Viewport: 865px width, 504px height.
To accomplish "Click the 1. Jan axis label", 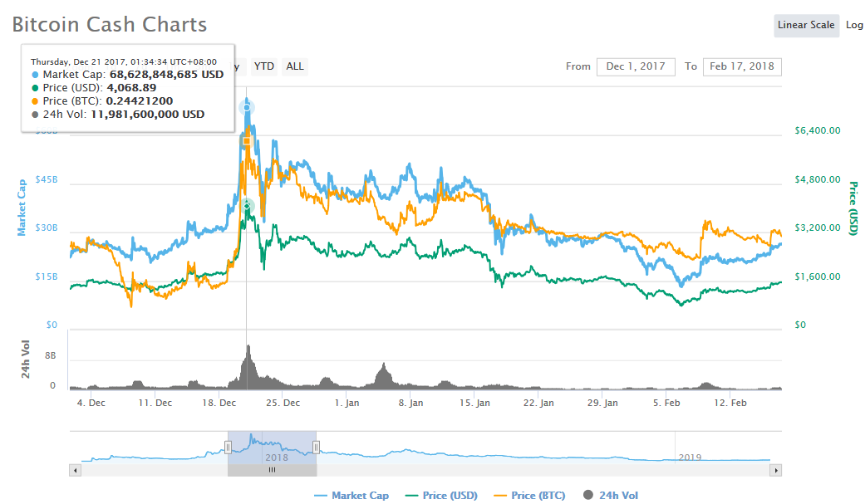I will 346,403.
